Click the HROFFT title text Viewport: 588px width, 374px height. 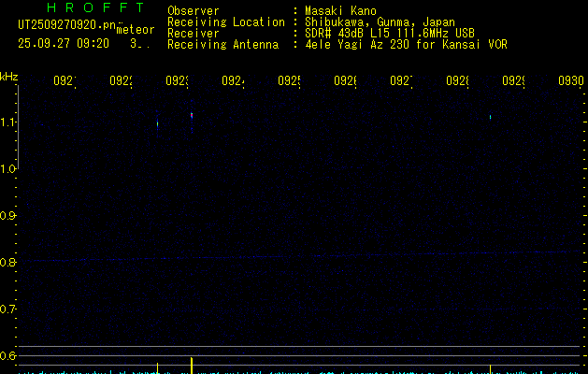coord(95,7)
